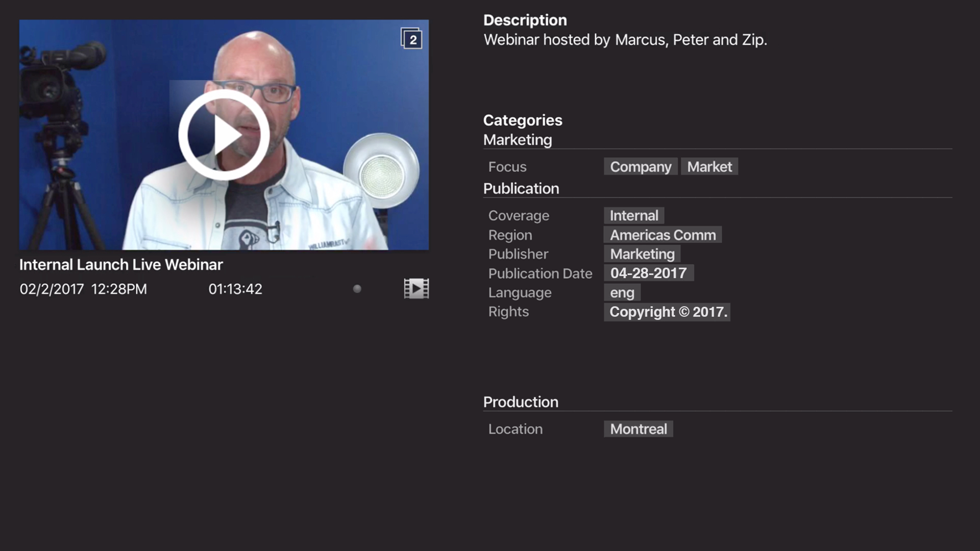The height and width of the screenshot is (551, 980).
Task: Click the Internal coverage tag
Action: coord(634,215)
